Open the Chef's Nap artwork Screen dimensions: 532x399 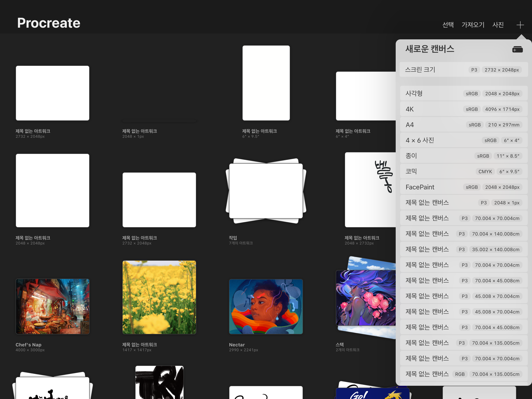coord(52,306)
